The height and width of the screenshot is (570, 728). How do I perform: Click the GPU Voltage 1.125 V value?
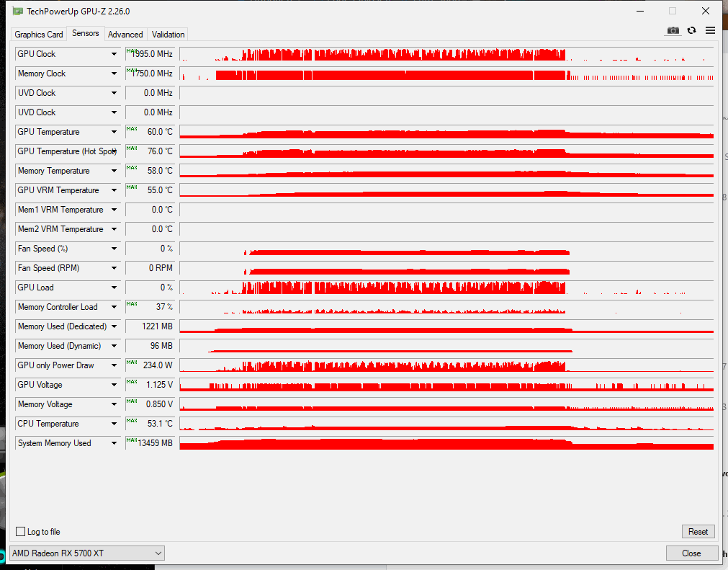150,385
